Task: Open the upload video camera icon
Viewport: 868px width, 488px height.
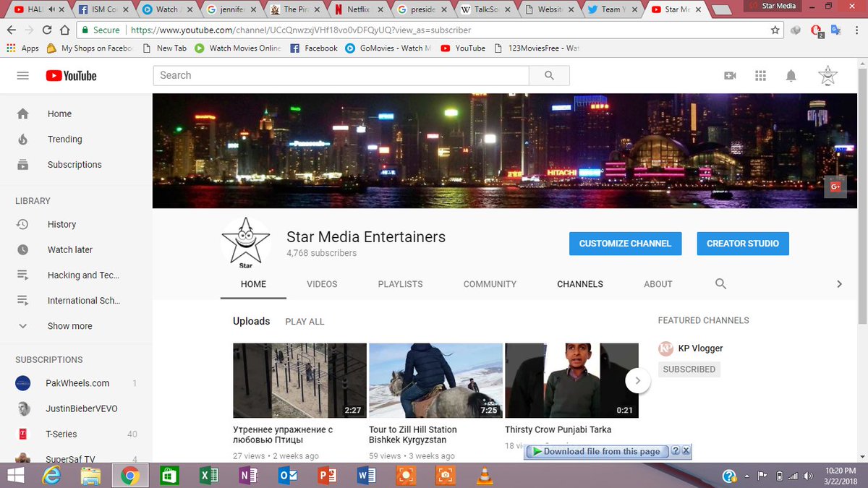Action: tap(730, 76)
